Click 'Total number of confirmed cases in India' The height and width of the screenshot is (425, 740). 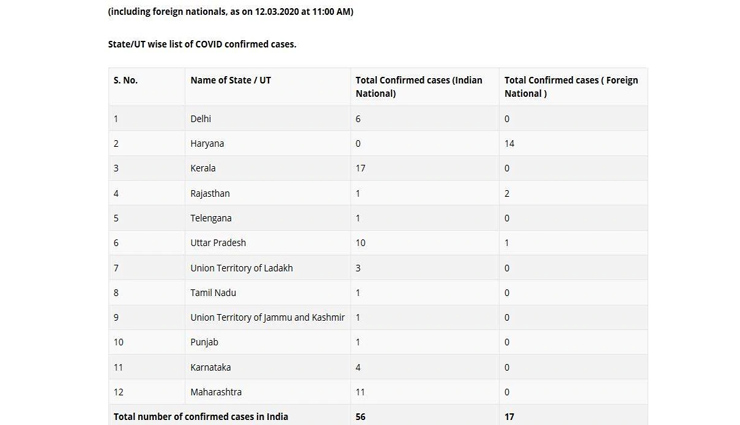click(201, 417)
